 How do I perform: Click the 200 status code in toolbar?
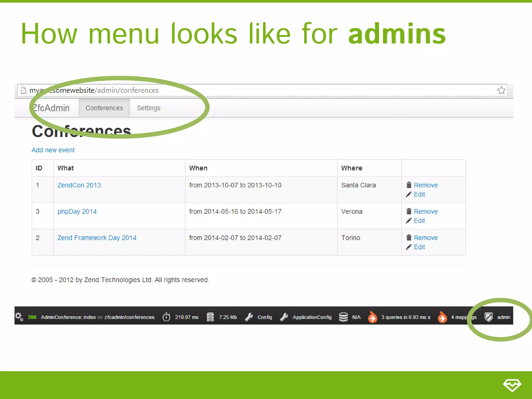(32, 317)
